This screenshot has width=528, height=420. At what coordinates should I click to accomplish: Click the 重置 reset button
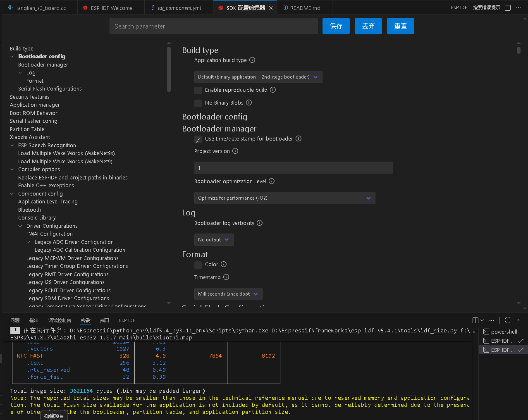click(401, 26)
